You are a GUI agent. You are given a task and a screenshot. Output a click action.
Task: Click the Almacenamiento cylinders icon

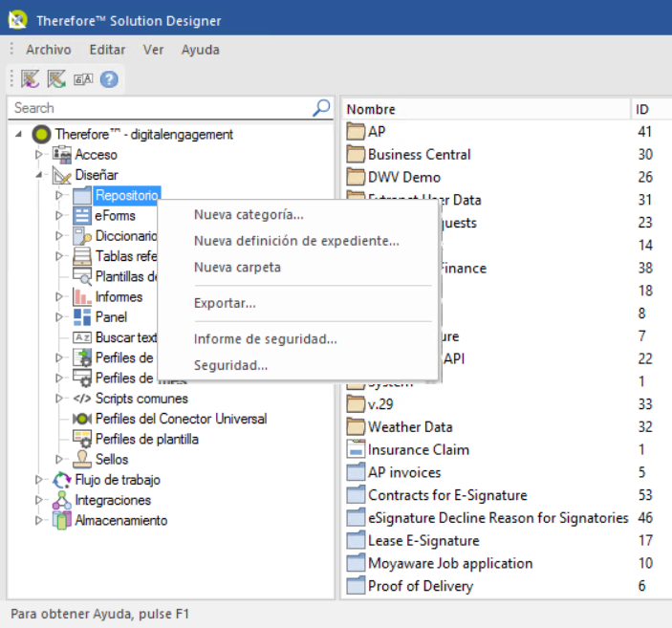(62, 520)
